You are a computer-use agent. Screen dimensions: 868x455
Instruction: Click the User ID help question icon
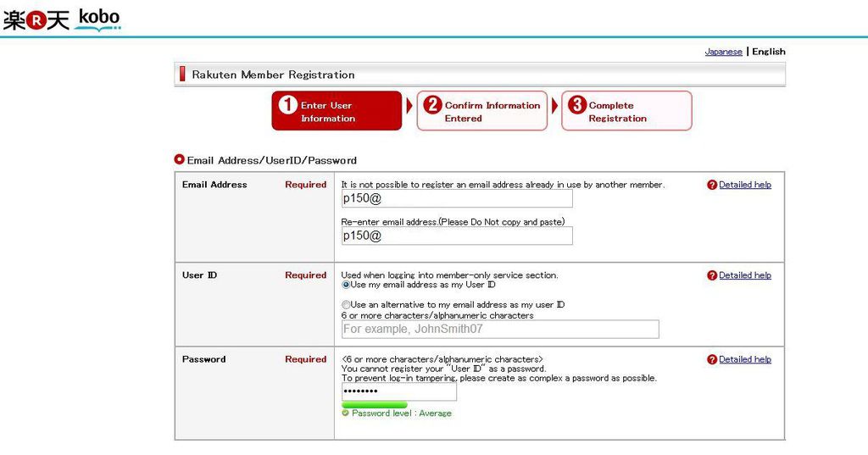tap(712, 275)
